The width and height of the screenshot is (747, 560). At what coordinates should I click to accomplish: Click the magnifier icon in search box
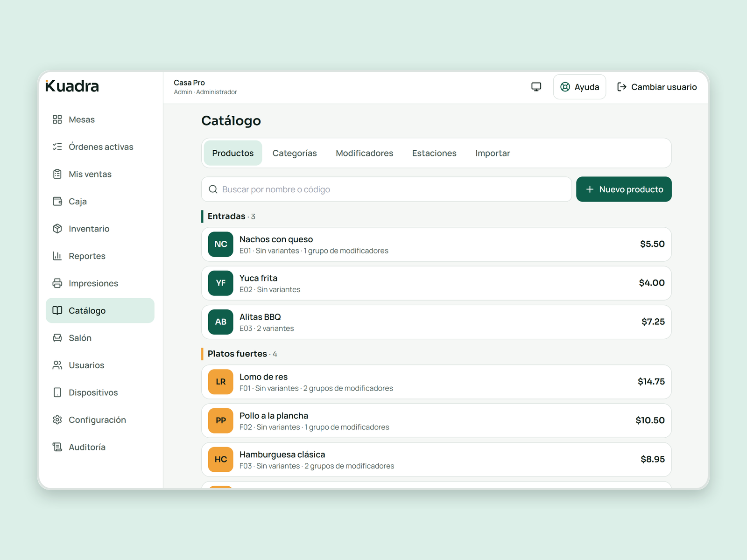pyautogui.click(x=213, y=189)
